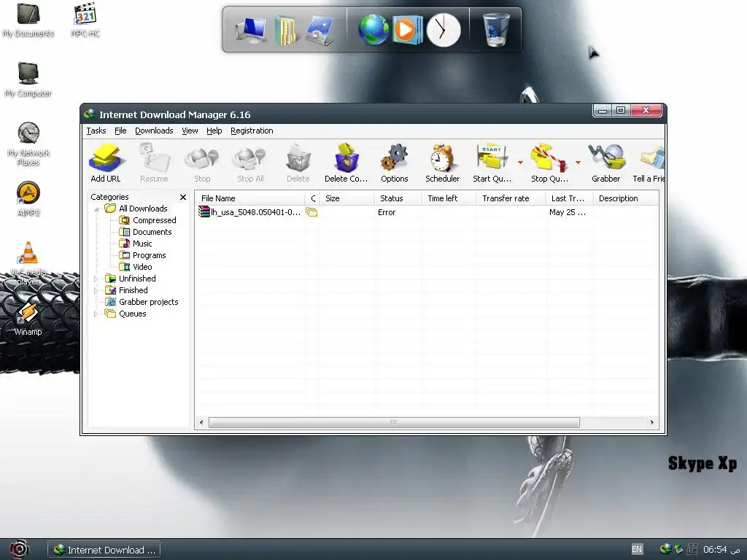Open VLC media player desktop icon
Image resolution: width=747 pixels, height=560 pixels.
click(x=28, y=263)
